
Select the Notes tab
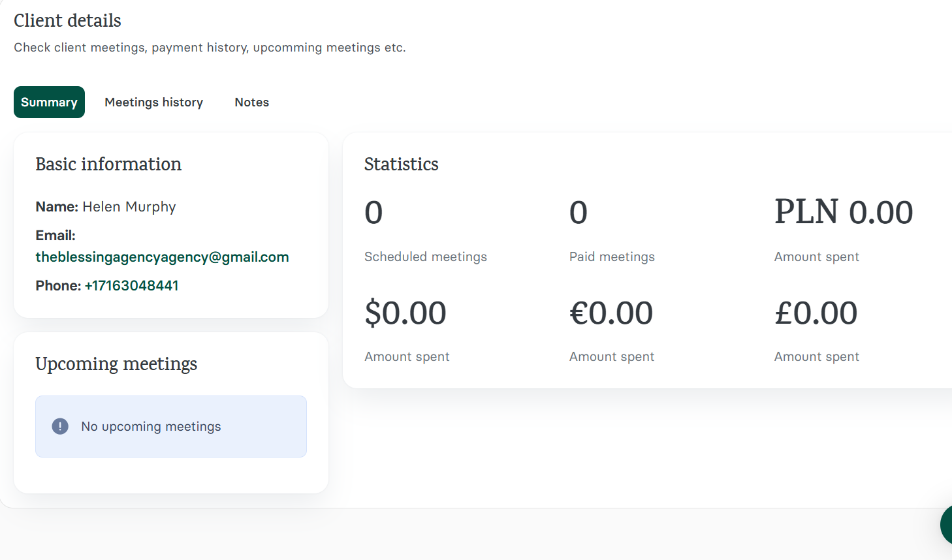(251, 102)
